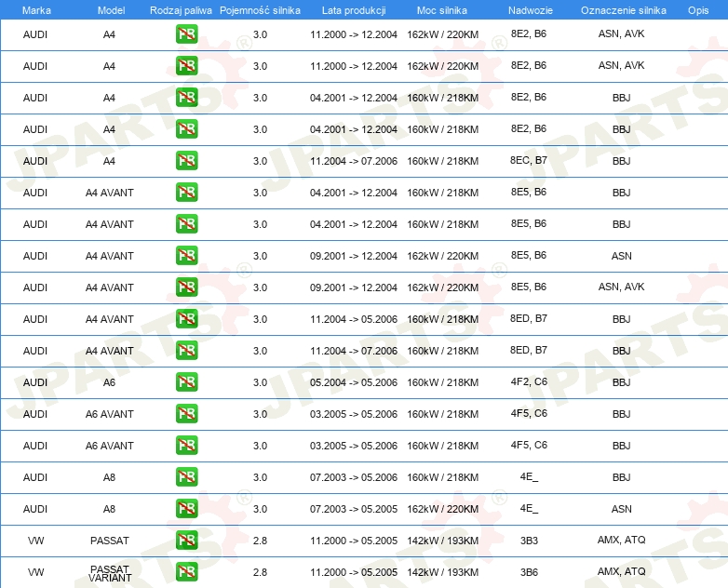Click '142kW / 193KM' in the 3B3 row
The height and width of the screenshot is (588, 728).
click(442, 541)
